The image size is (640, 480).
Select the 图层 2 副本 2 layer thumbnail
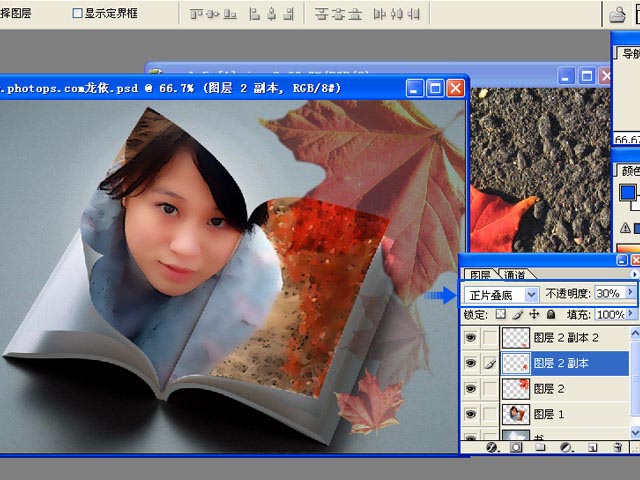click(x=514, y=339)
